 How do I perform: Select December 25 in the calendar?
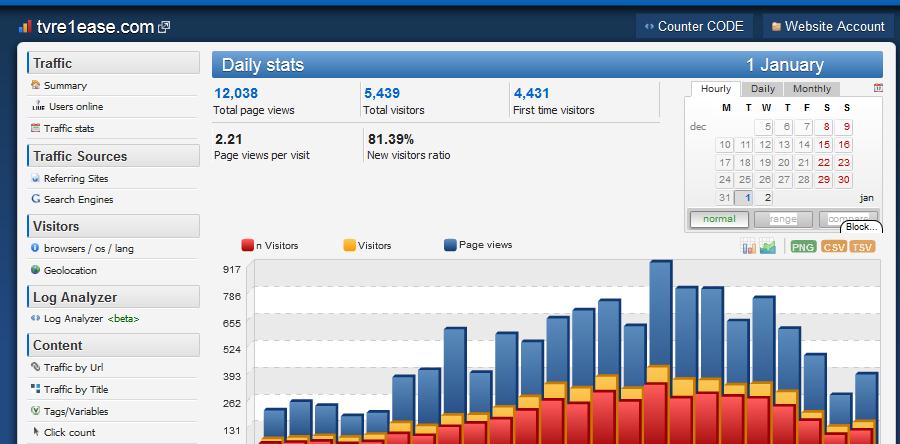[744, 180]
